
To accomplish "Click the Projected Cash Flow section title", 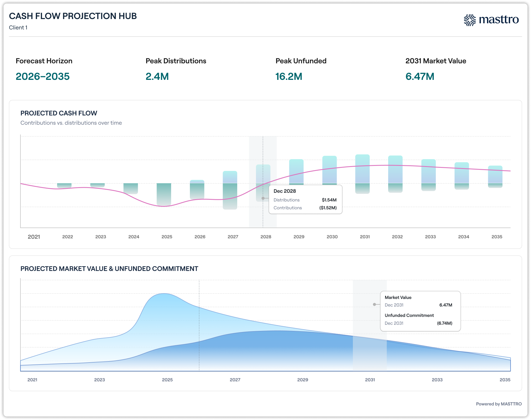I will click(59, 113).
